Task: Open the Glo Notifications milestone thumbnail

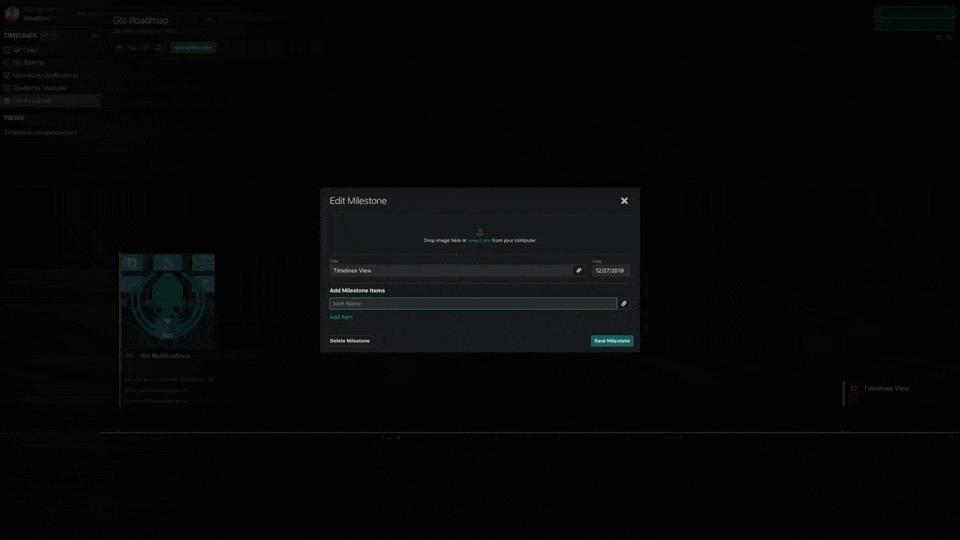Action: (167, 301)
